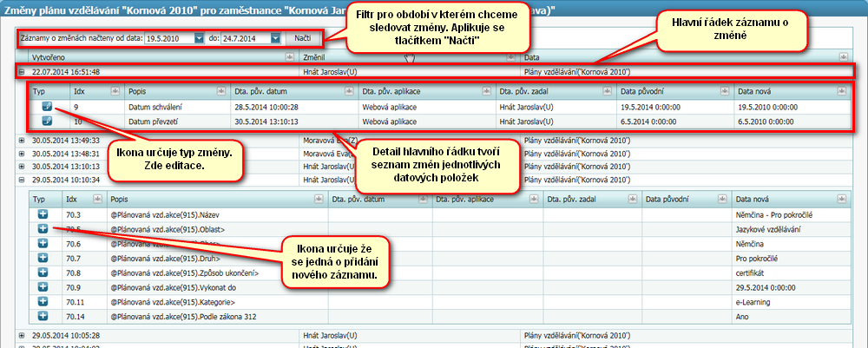Open Popis column filter in the 29.05.2014 10:10:34 detail grid
This screenshot has height=348, width=868.
pyautogui.click(x=319, y=199)
